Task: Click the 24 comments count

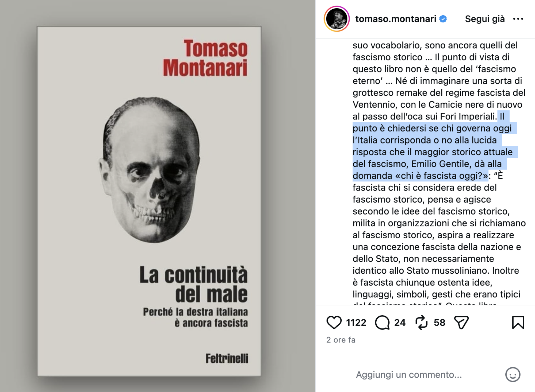Action: click(400, 323)
